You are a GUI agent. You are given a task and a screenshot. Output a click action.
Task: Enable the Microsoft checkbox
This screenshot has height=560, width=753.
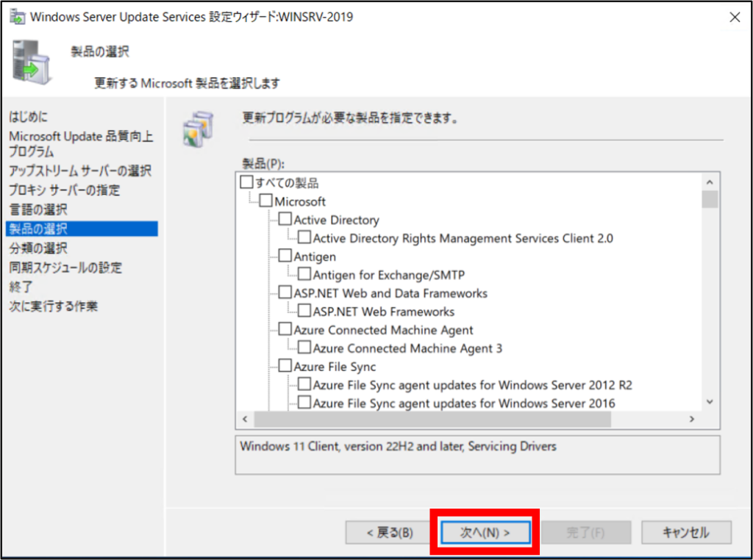click(x=265, y=201)
